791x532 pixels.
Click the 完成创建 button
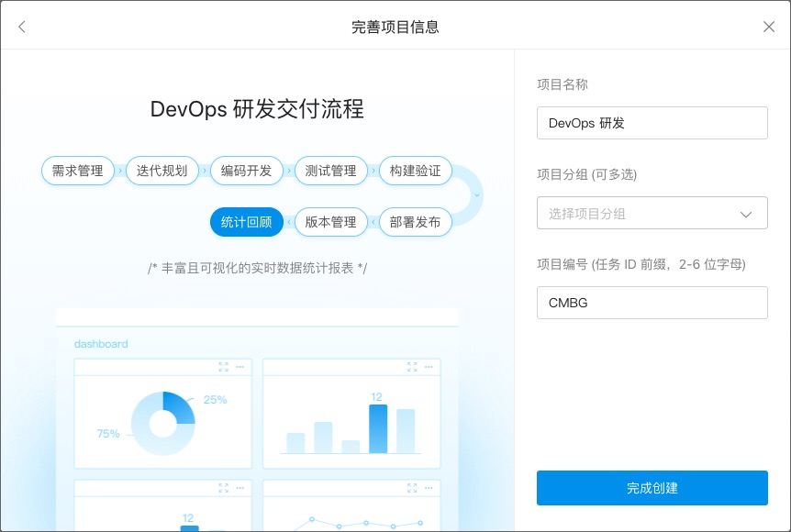[652, 488]
